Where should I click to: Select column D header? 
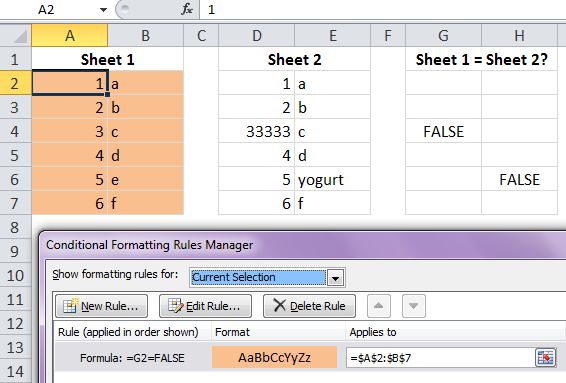tap(257, 35)
